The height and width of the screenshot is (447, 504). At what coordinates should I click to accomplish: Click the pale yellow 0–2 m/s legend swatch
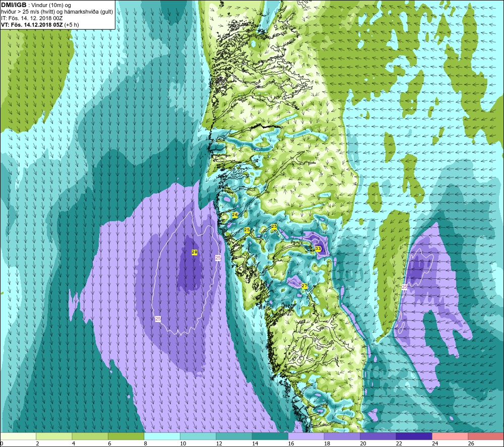(x=18, y=436)
